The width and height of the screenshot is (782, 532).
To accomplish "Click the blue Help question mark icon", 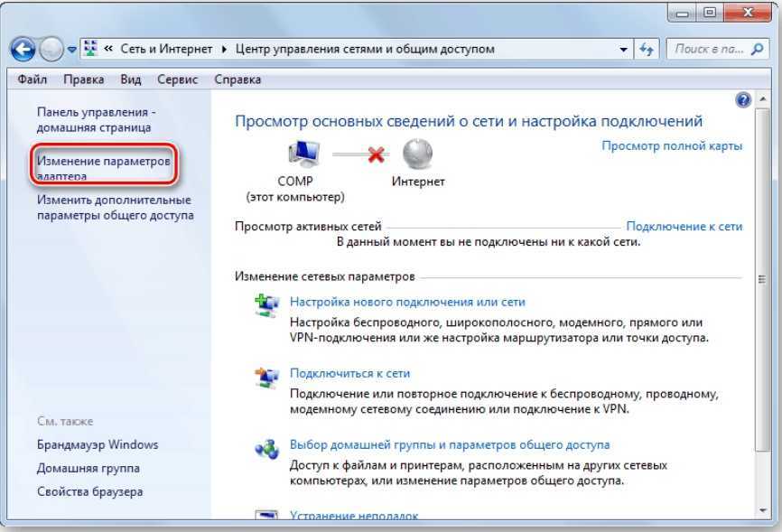I will [x=742, y=100].
